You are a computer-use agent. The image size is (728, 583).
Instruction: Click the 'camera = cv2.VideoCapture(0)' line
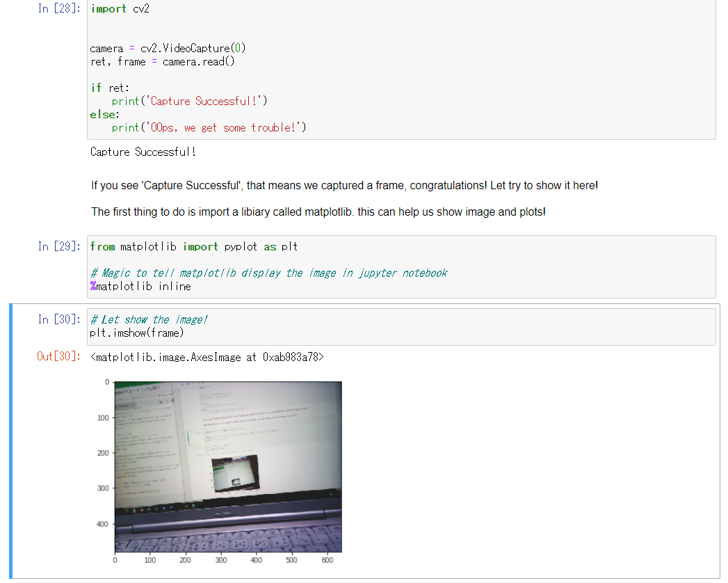168,48
